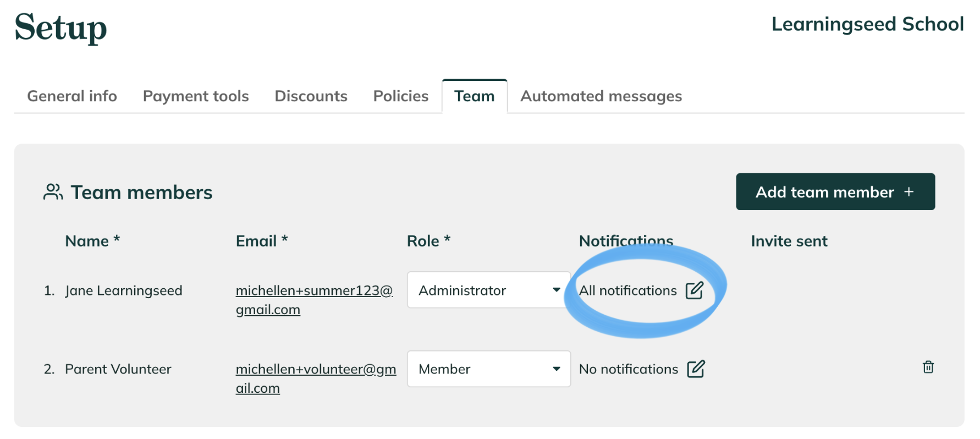Open the Member role dropdown

(489, 369)
